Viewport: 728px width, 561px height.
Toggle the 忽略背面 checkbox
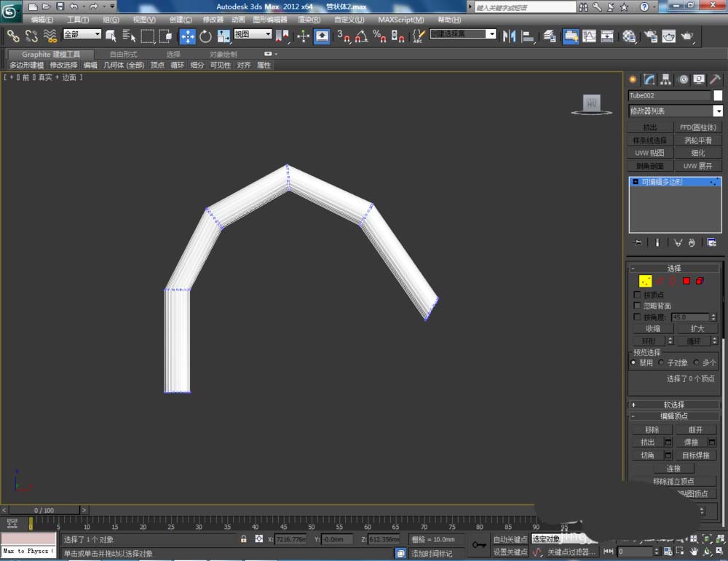[x=638, y=306]
